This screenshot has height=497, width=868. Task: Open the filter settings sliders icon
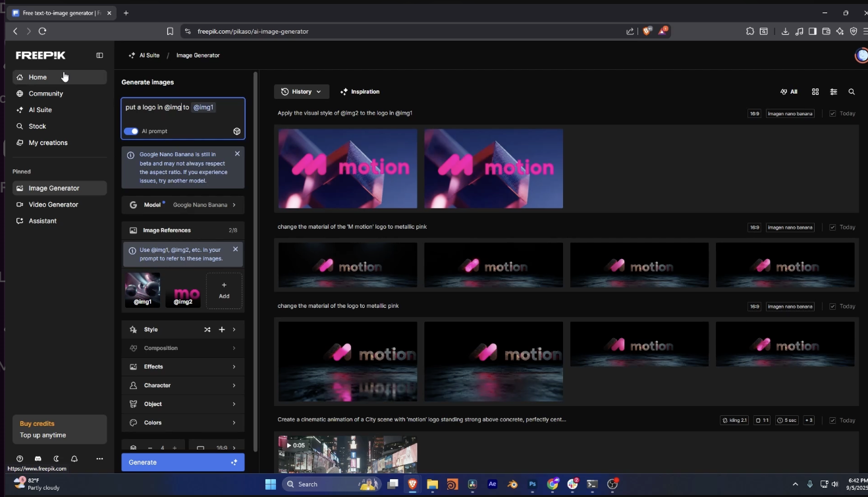click(833, 92)
